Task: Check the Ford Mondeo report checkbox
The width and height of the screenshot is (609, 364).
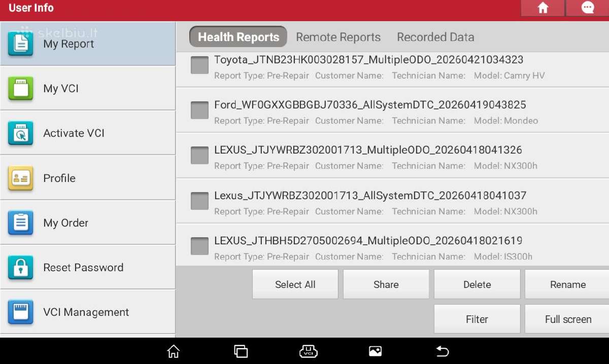Action: tap(199, 110)
